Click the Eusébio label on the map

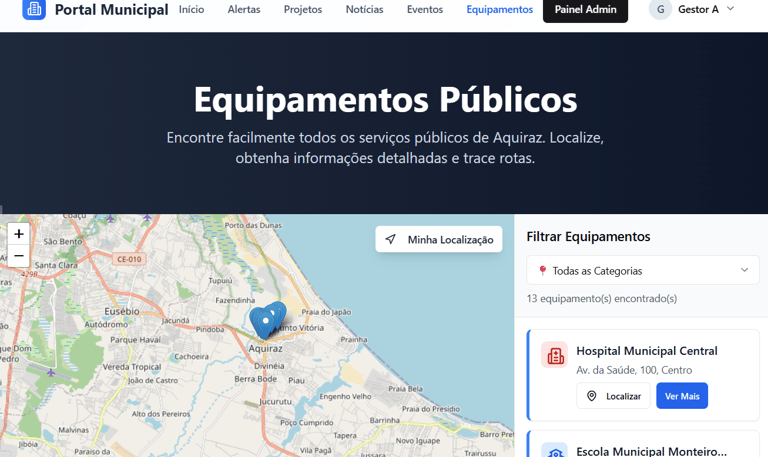[x=122, y=311]
